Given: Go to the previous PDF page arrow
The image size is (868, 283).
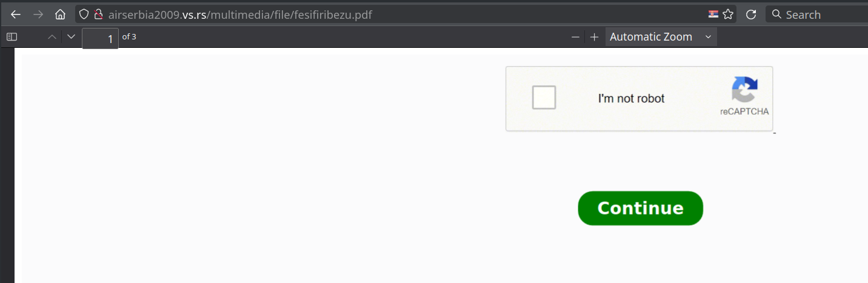Looking at the screenshot, I should [x=52, y=37].
